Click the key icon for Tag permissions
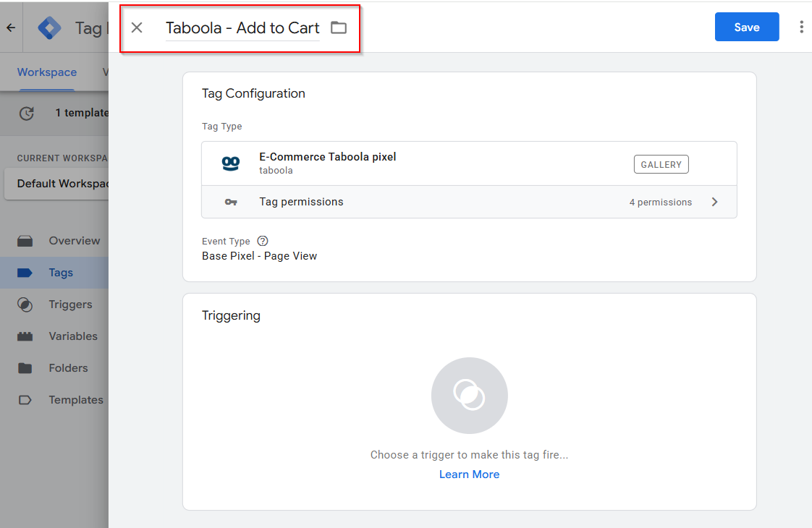The height and width of the screenshot is (528, 812). pos(231,202)
